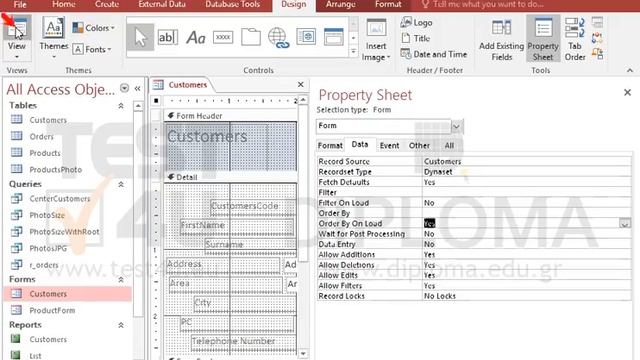The width and height of the screenshot is (640, 360).
Task: Collapse the Reports group
Action: 121,325
